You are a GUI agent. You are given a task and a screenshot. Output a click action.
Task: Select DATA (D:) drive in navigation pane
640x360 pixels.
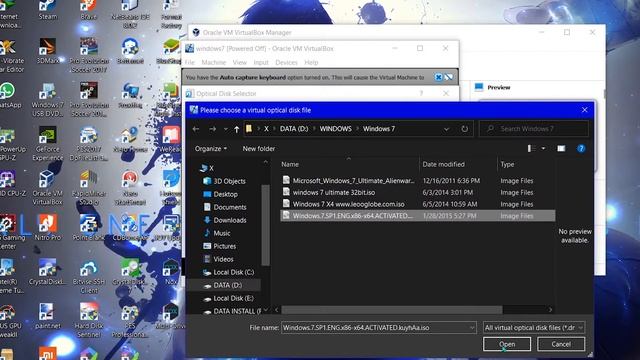pyautogui.click(x=222, y=285)
